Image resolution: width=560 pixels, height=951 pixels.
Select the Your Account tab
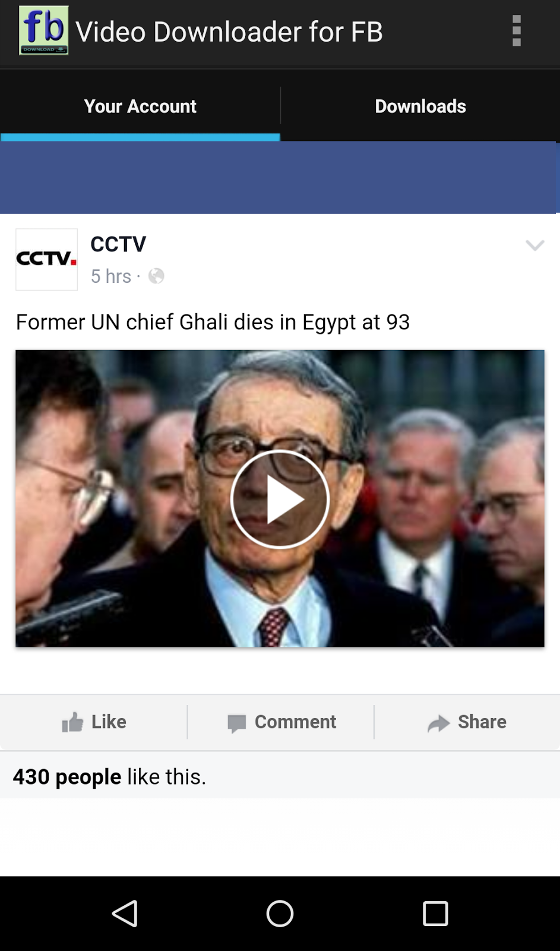click(140, 106)
